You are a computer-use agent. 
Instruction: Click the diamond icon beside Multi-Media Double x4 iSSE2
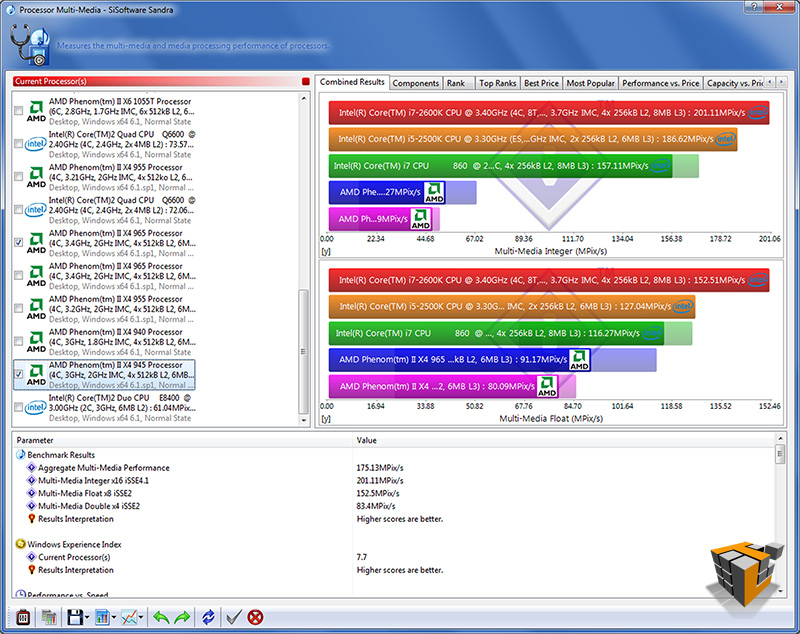[x=31, y=506]
